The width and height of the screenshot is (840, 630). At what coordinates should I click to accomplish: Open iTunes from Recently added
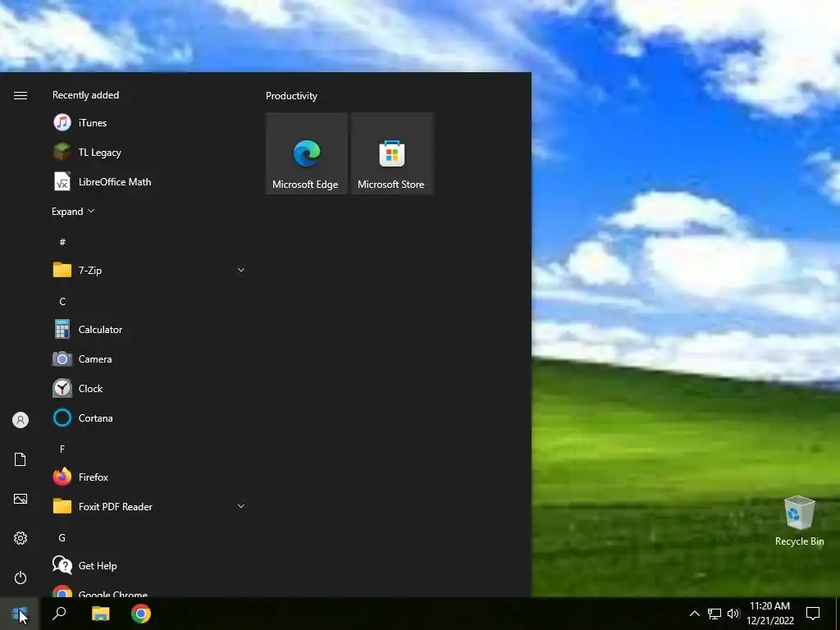(x=150, y=123)
